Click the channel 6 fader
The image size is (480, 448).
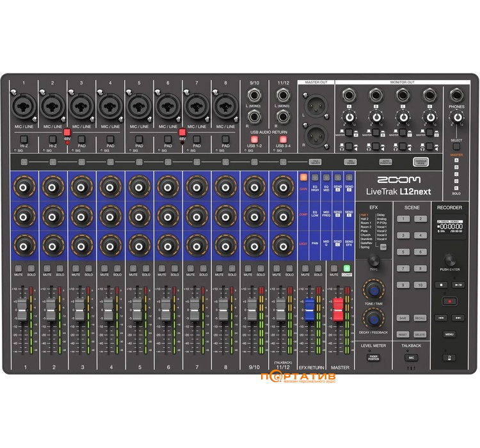166,310
